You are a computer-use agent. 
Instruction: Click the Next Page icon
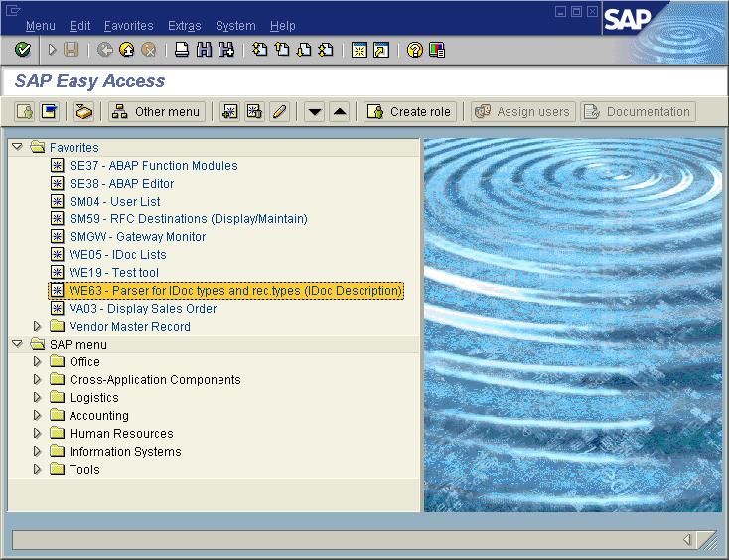click(304, 50)
